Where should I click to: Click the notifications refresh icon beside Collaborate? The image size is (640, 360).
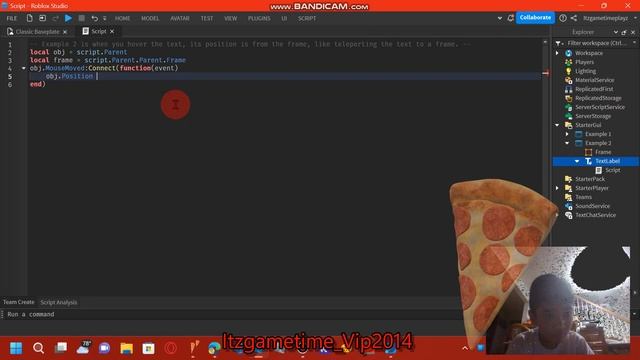(510, 18)
